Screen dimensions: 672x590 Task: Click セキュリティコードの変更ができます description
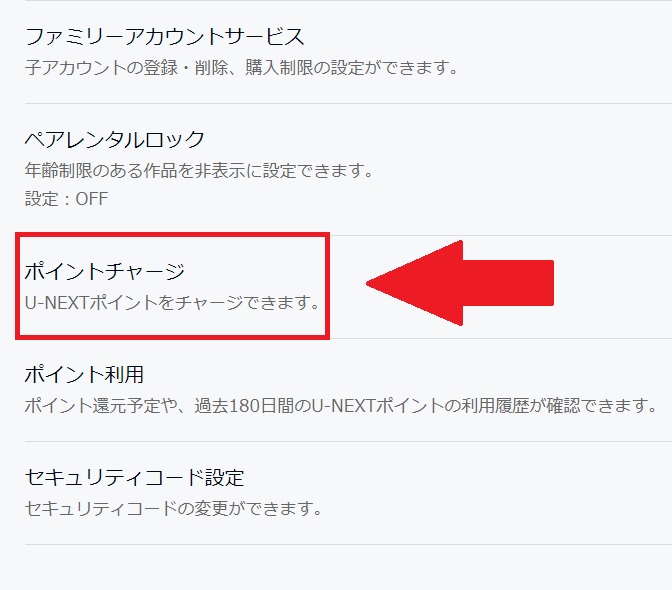[173, 509]
